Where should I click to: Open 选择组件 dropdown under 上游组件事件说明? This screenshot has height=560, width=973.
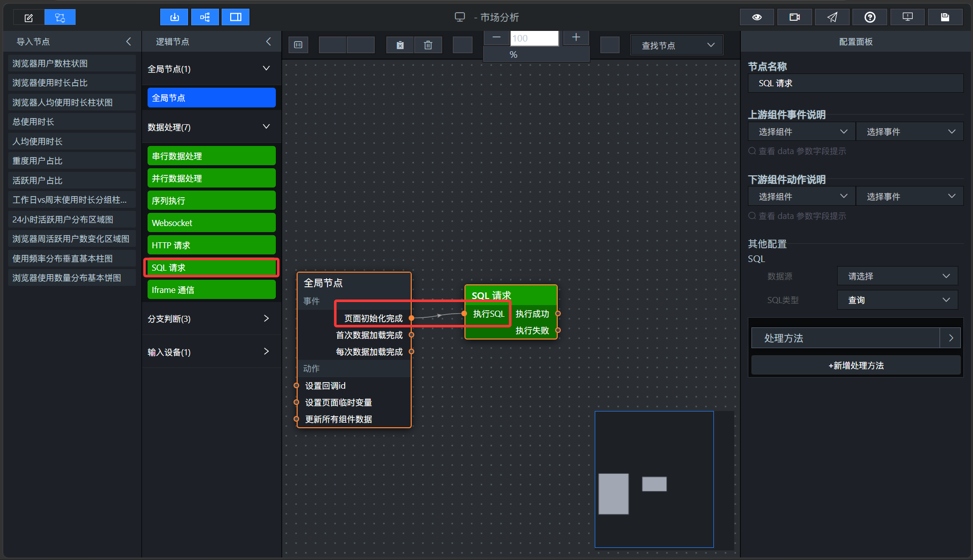(802, 132)
